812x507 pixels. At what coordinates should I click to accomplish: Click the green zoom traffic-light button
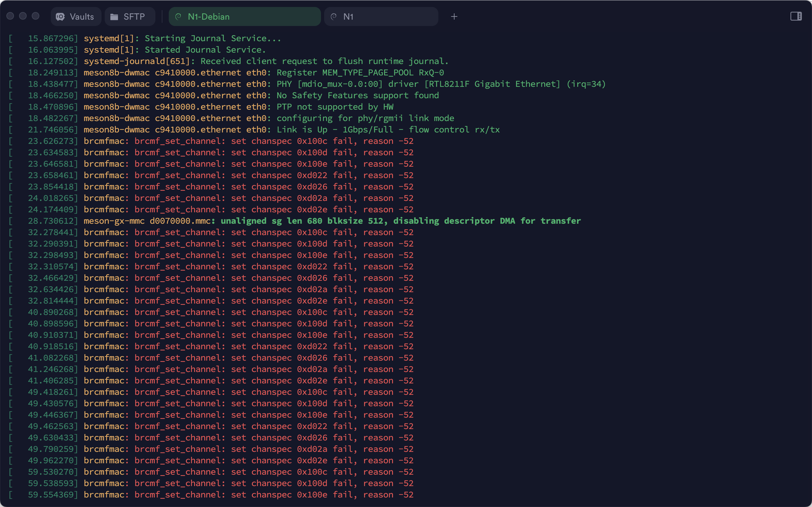click(x=35, y=16)
